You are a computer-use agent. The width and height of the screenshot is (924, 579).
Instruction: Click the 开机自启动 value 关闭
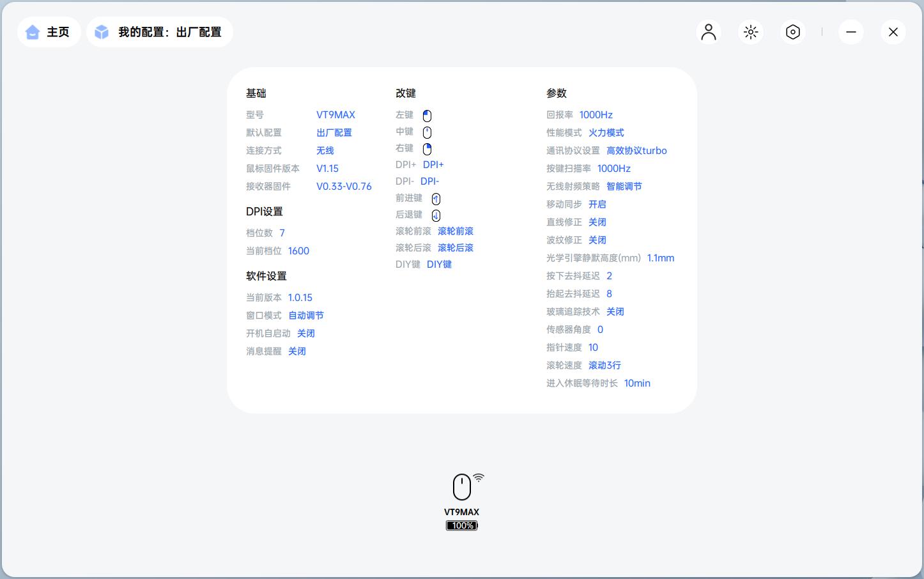[306, 334]
